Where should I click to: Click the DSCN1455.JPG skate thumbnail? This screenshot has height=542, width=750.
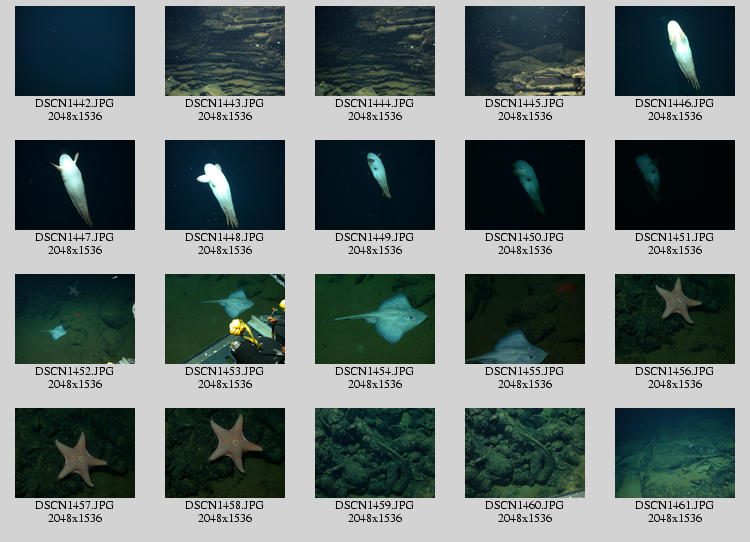tap(525, 319)
